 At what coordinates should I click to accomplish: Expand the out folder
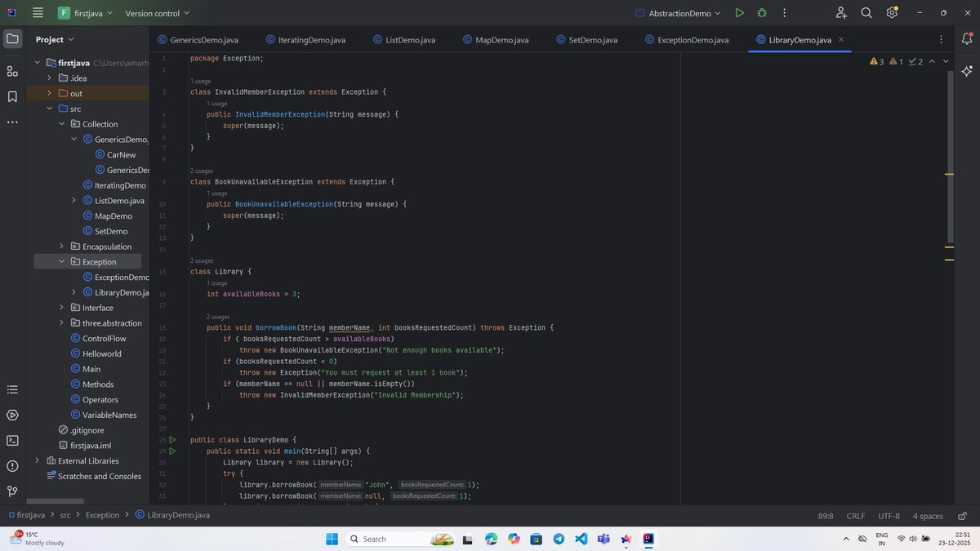[49, 93]
